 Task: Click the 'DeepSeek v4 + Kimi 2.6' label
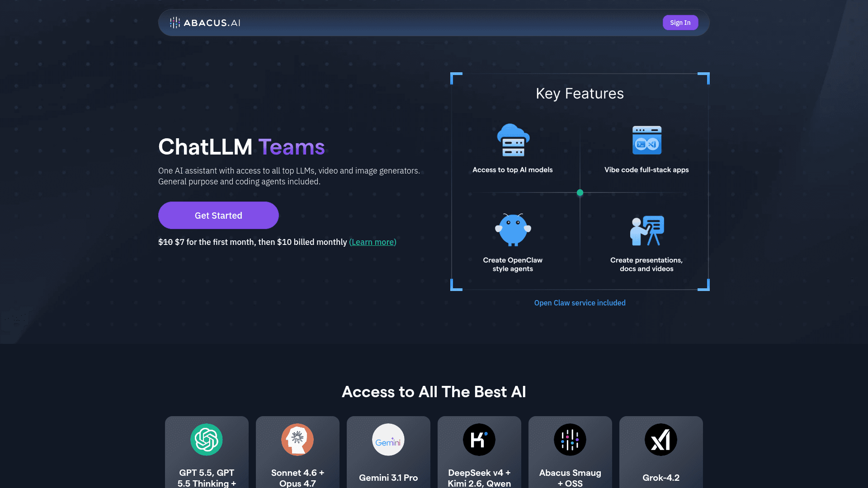pyautogui.click(x=479, y=478)
